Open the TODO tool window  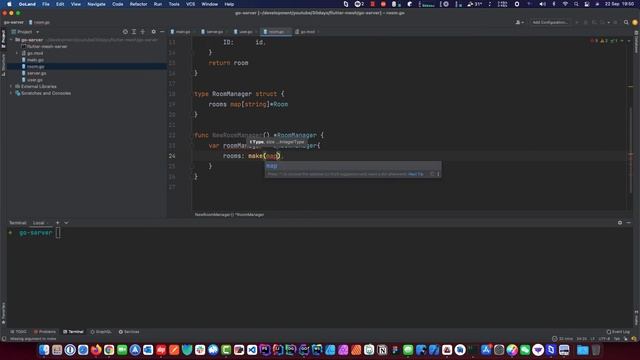[18, 332]
